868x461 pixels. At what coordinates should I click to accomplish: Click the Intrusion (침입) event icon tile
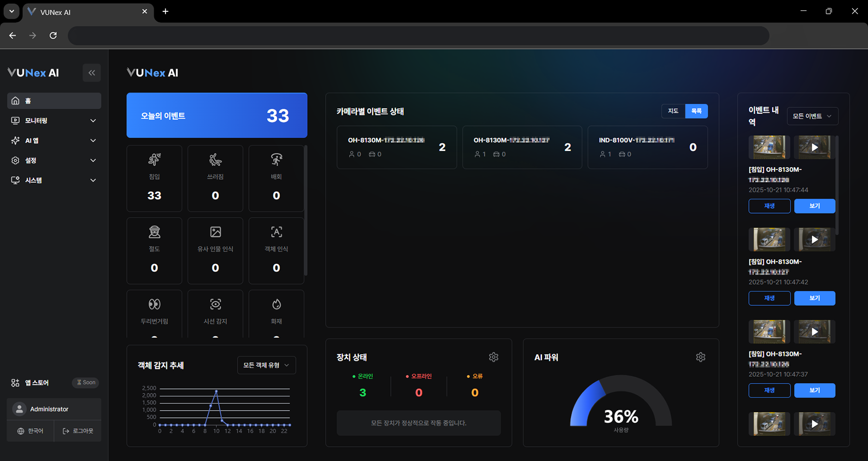click(x=154, y=178)
